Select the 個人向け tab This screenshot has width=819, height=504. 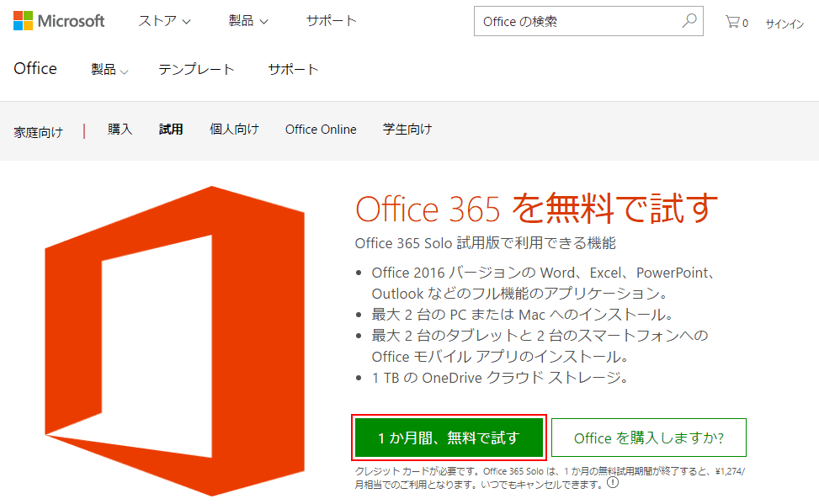coord(234,129)
